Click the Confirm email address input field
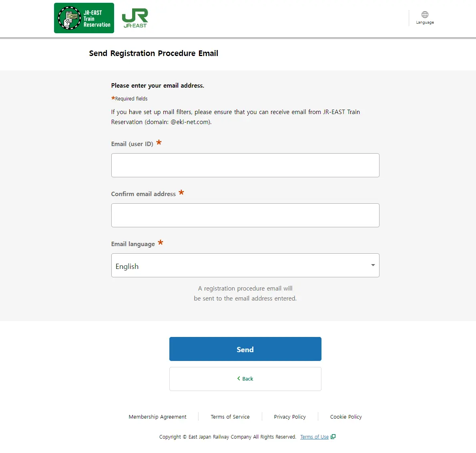Screen dimensions: 476x453 point(245,215)
